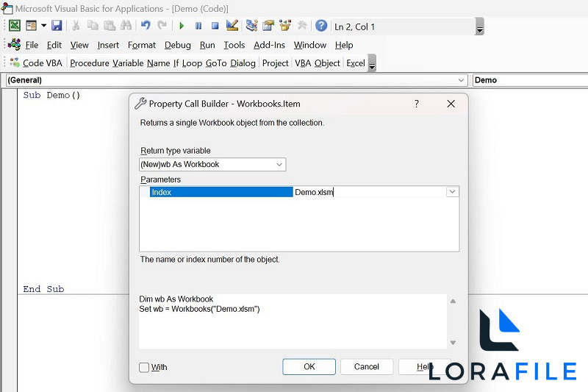Expand the Index parameter value dropdown arrow

(x=452, y=192)
